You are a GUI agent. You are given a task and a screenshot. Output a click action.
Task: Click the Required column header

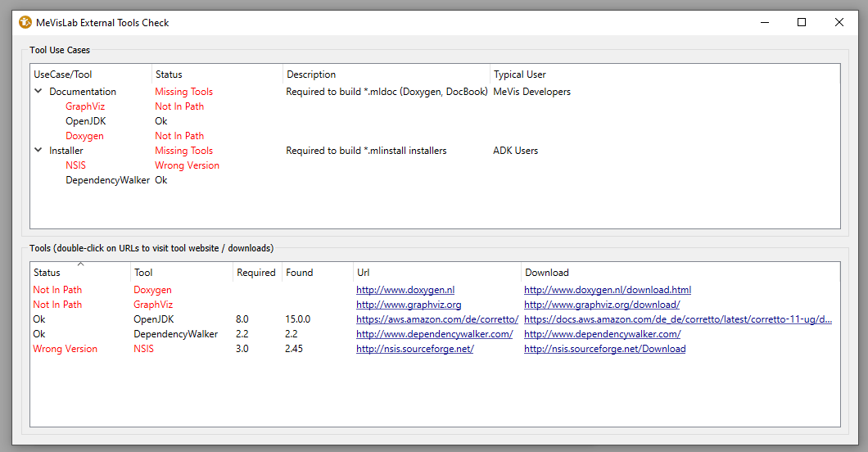(x=255, y=273)
